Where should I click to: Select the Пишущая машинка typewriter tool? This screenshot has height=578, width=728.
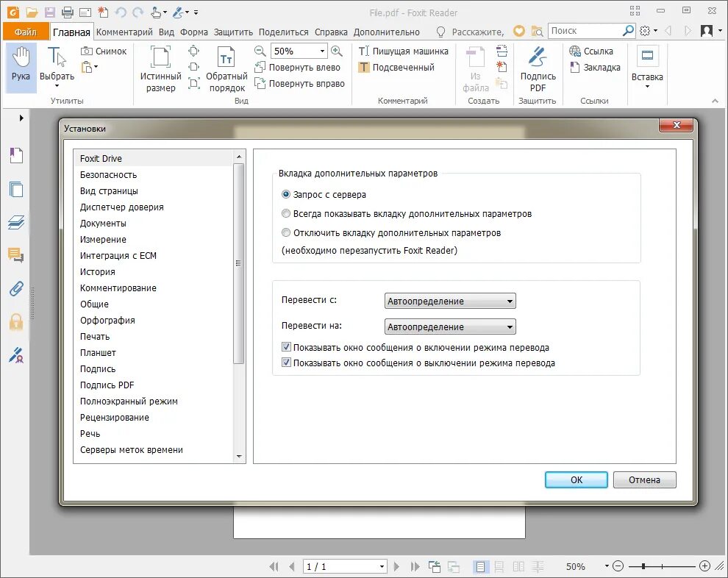pyautogui.click(x=403, y=51)
